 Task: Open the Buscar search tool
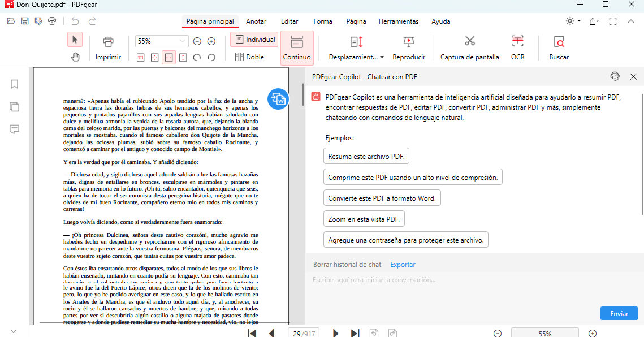(559, 49)
